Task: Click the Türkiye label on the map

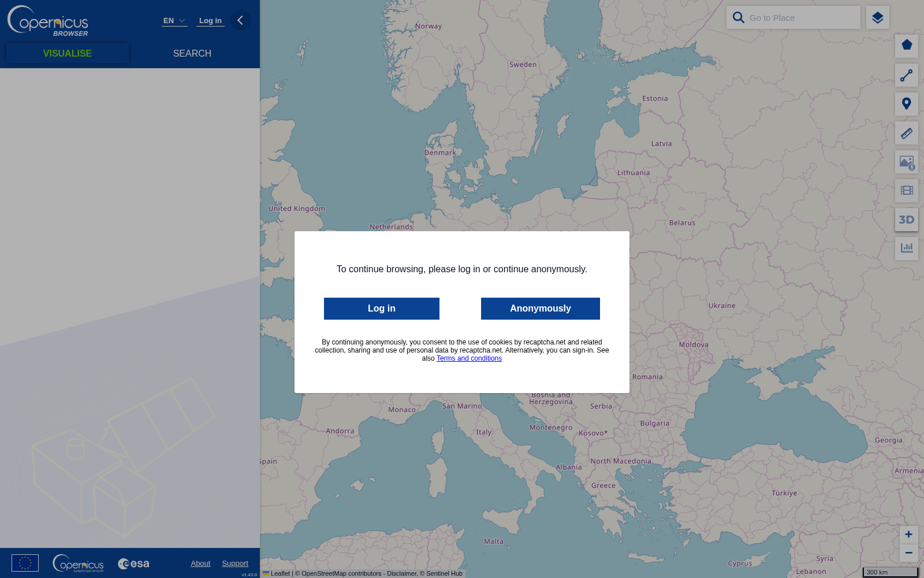Action: point(784,493)
